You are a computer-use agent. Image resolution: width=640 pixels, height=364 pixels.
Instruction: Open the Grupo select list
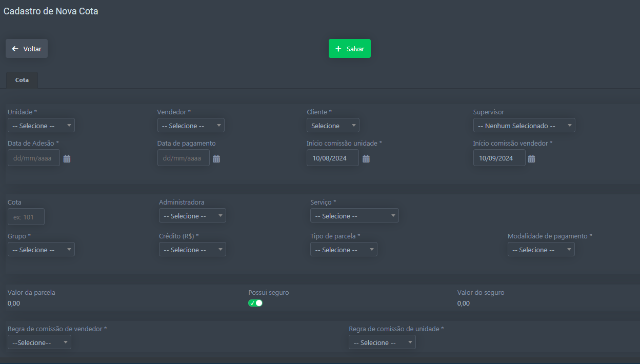[x=41, y=250]
